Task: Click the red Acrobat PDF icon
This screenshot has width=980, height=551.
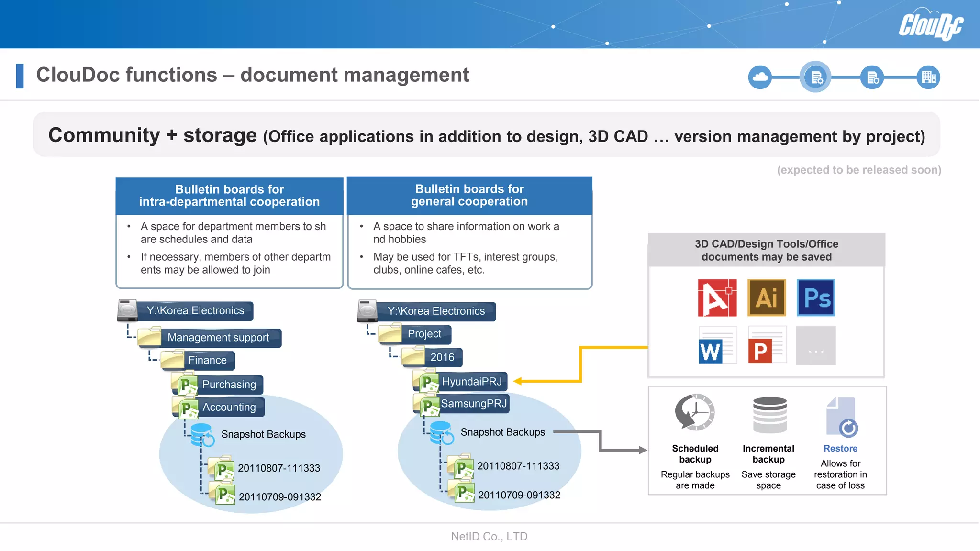Action: point(717,298)
